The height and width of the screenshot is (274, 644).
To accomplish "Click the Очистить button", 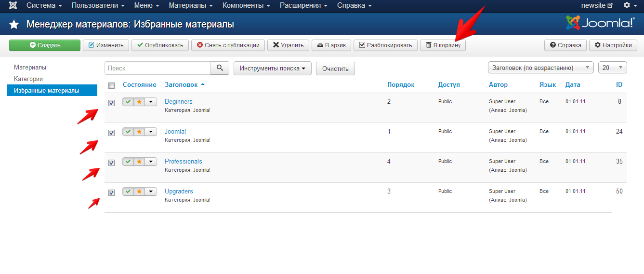I will tap(335, 68).
